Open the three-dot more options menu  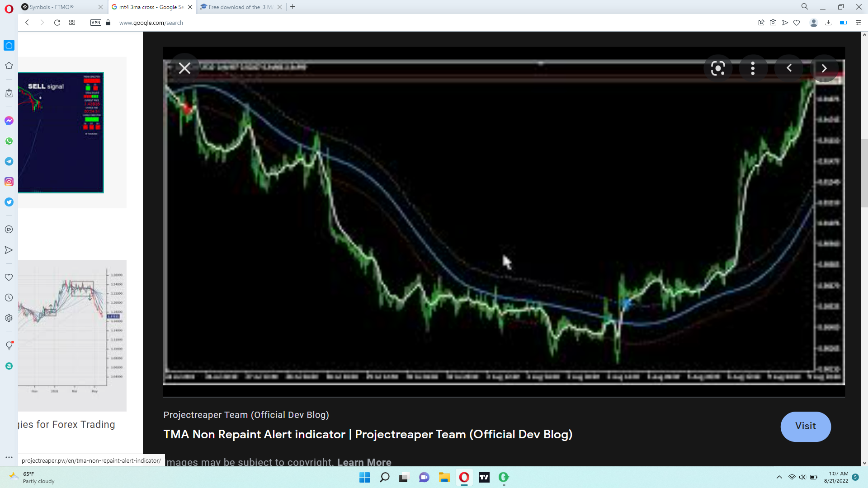coord(753,68)
